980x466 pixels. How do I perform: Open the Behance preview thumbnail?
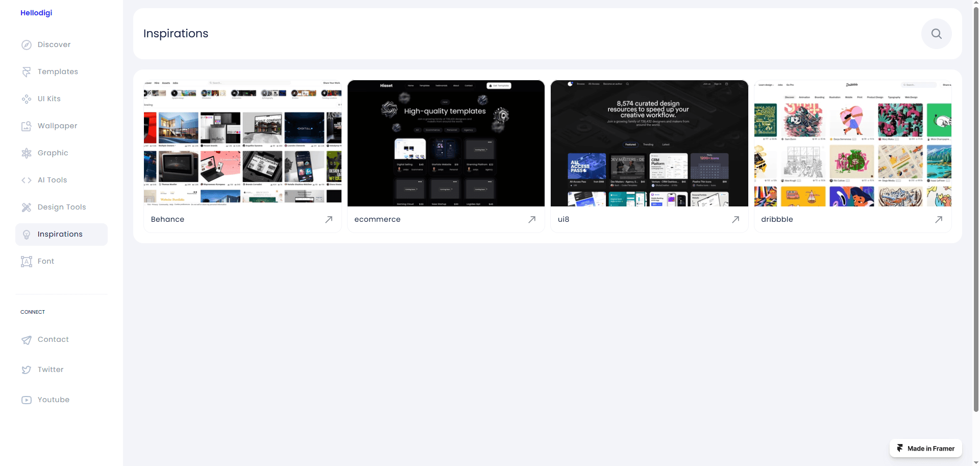[242, 143]
